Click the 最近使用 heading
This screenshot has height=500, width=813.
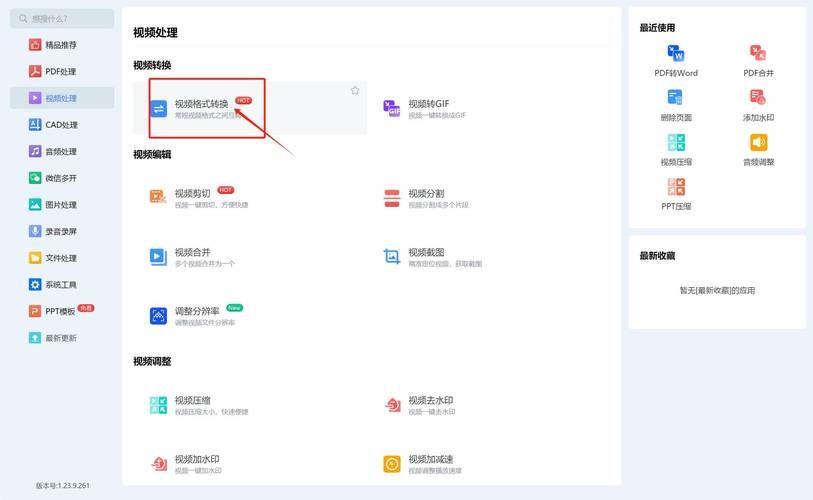point(657,27)
